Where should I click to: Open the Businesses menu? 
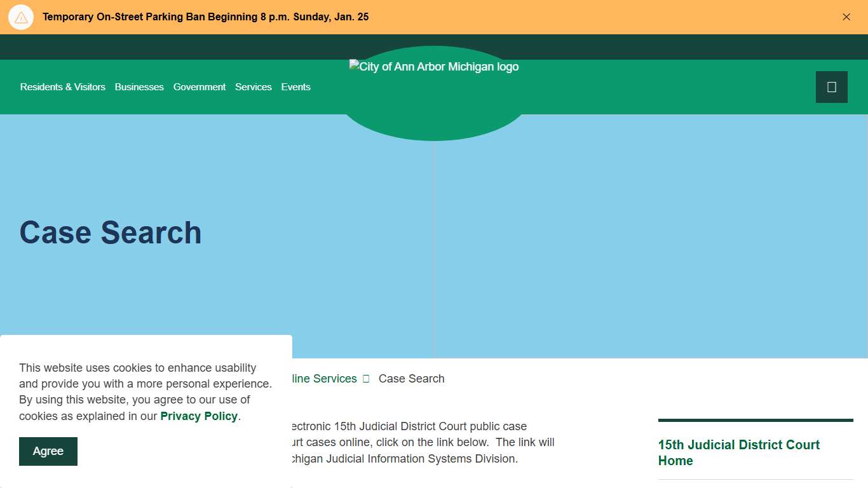(139, 87)
